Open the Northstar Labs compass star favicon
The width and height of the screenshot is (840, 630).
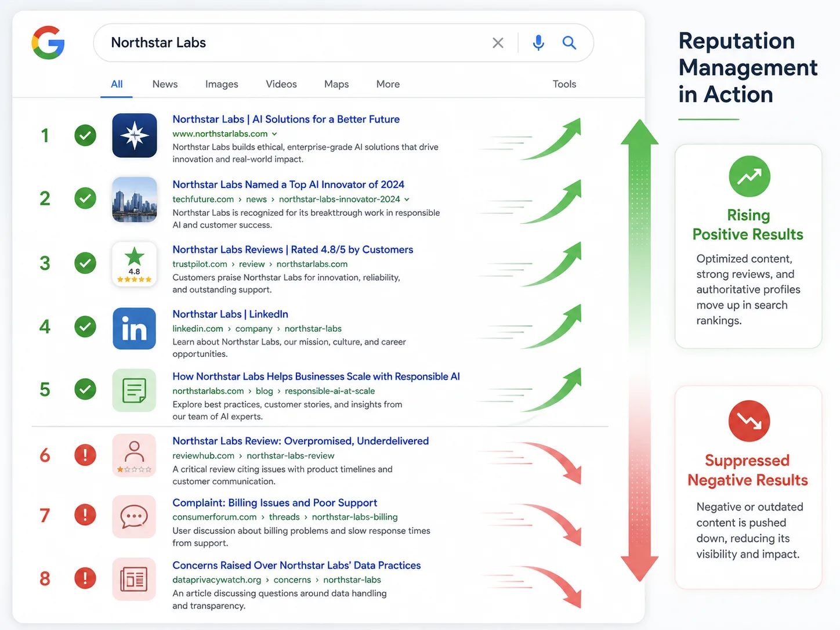pyautogui.click(x=135, y=136)
